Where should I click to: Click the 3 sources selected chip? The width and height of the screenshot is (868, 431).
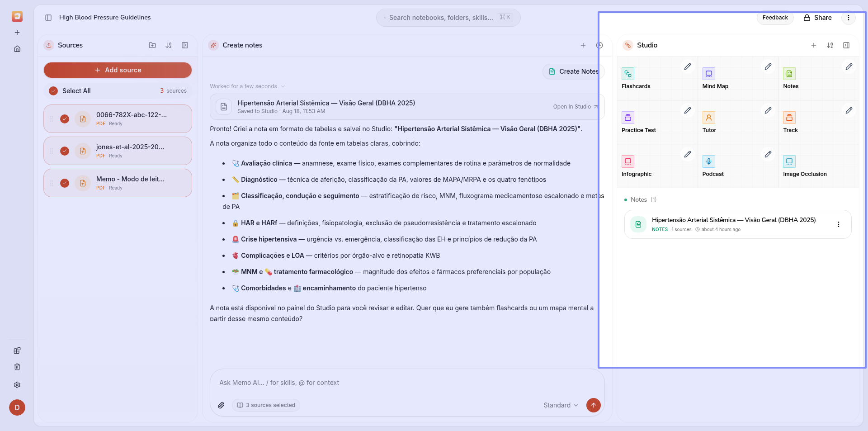[x=266, y=405]
